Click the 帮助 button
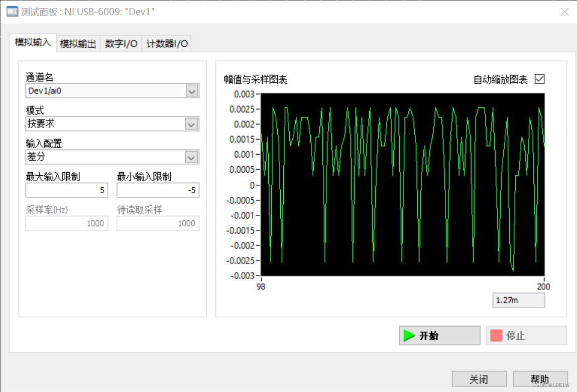 click(540, 379)
